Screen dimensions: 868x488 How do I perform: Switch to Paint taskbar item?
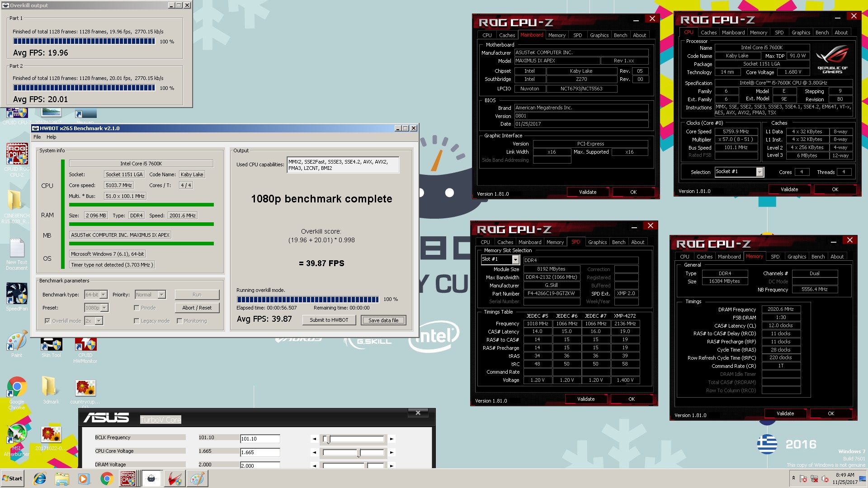[197, 479]
